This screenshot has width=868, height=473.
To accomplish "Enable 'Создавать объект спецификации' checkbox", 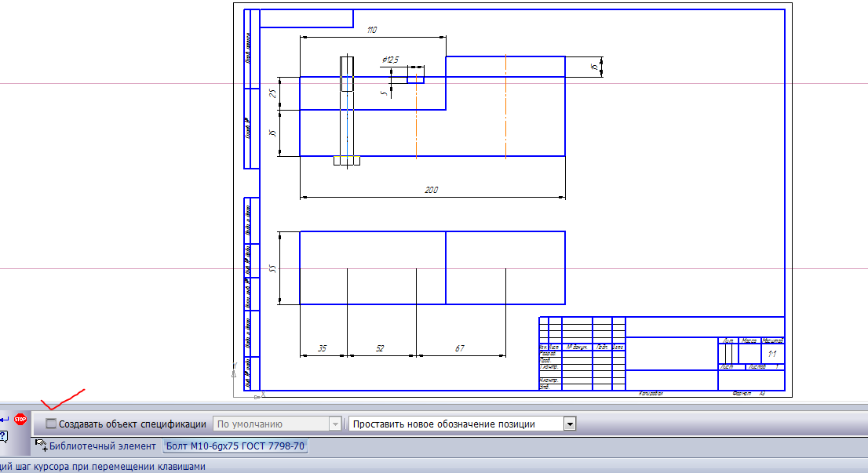I will 51,424.
